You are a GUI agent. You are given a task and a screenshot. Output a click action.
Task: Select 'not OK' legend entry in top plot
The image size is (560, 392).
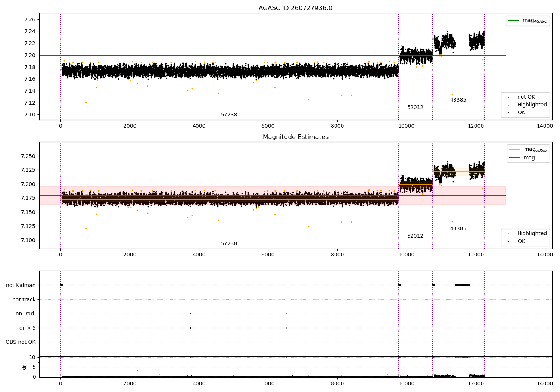(x=526, y=97)
